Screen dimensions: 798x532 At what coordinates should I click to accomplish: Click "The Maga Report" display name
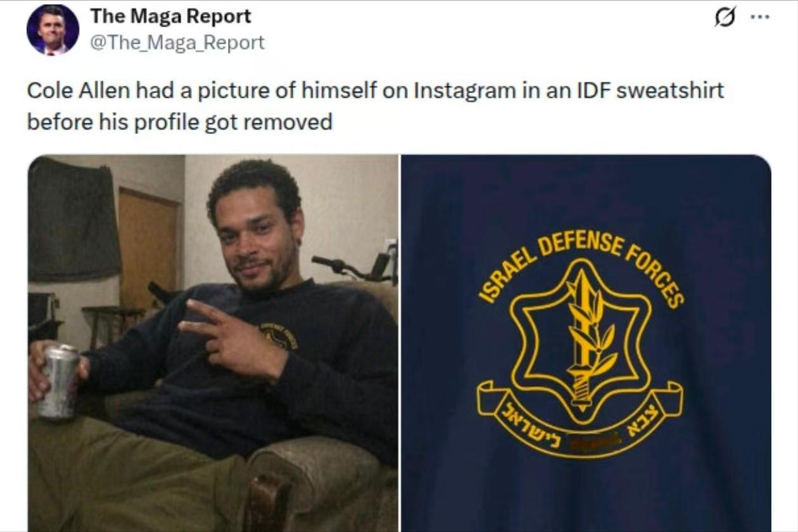(x=170, y=16)
